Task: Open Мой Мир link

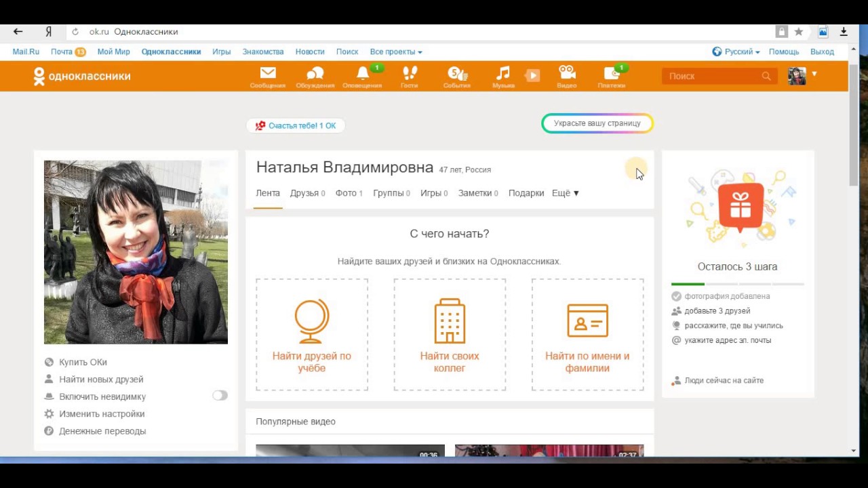Action: pyautogui.click(x=113, y=52)
